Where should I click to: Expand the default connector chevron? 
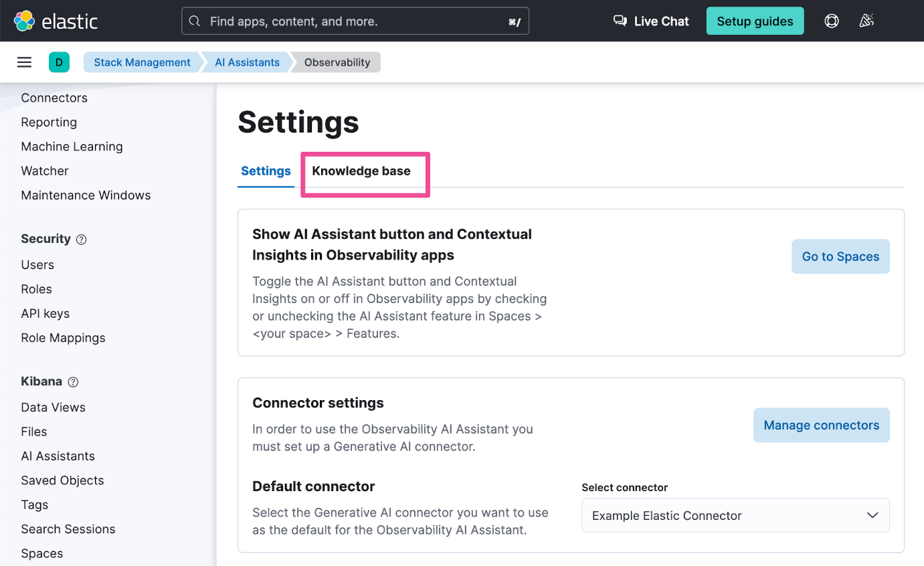[872, 515]
